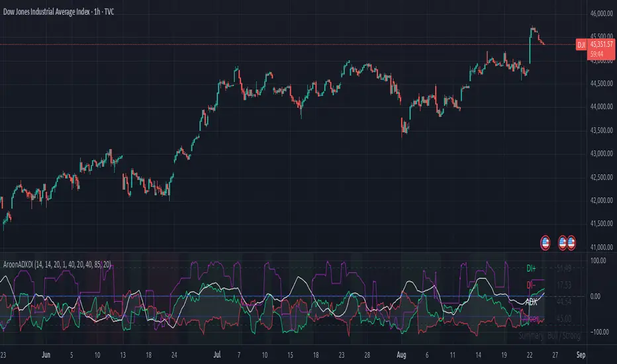Screen dimensions: 617x364
Task: Click the date 11 on time axis
Action: [453, 355]
